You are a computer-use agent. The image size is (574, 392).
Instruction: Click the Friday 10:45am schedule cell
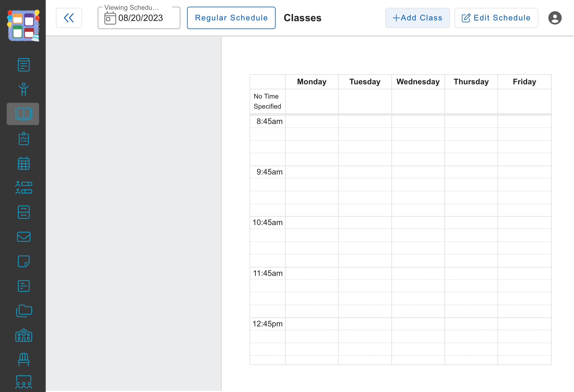(x=524, y=223)
